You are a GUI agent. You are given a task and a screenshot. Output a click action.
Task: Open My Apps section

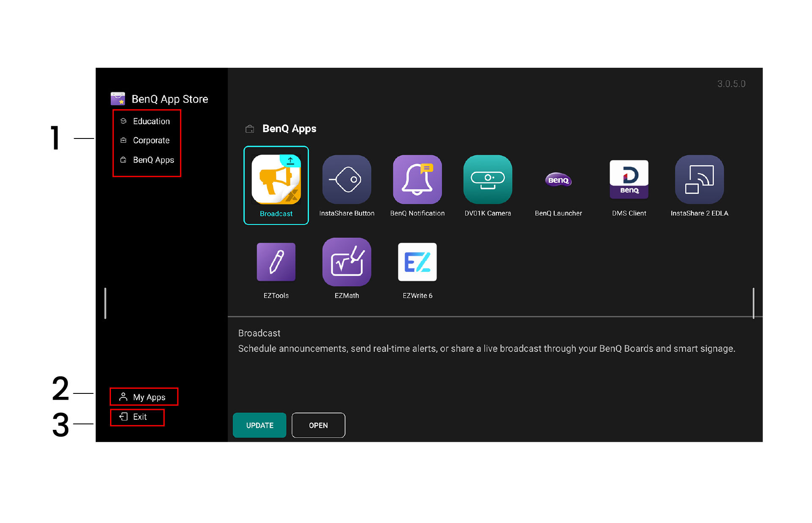point(149,397)
